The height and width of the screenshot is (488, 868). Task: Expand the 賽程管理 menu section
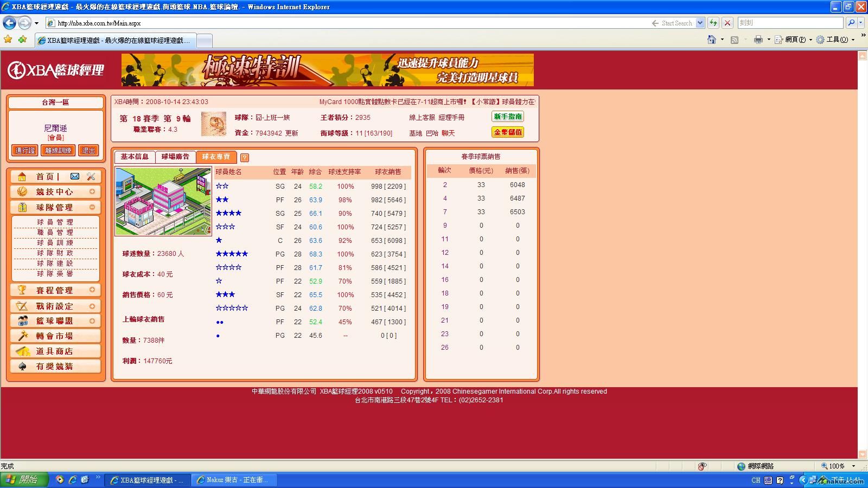pos(92,290)
